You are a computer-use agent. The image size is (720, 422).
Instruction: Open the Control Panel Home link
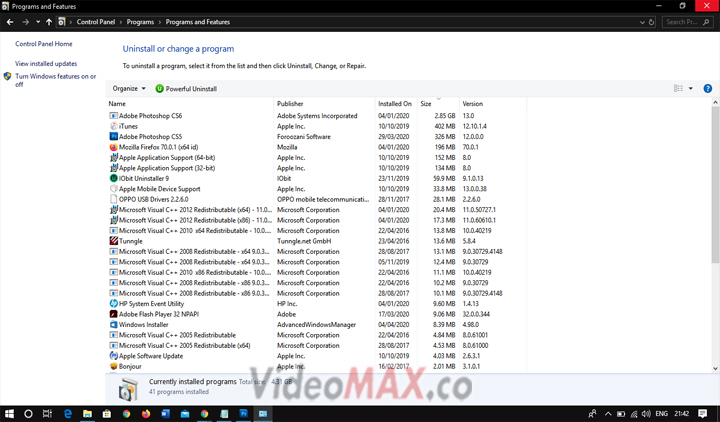[44, 44]
